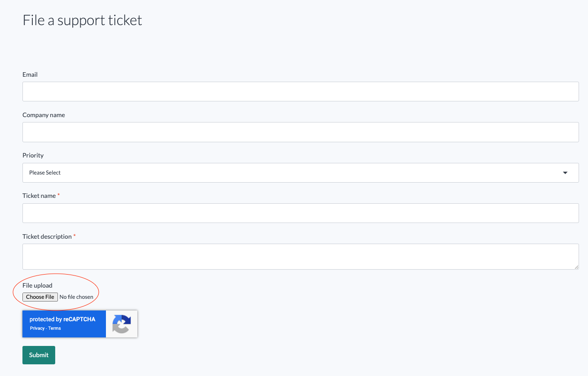This screenshot has height=376, width=588.
Task: Click the 'File upload' field label
Action: coord(37,285)
